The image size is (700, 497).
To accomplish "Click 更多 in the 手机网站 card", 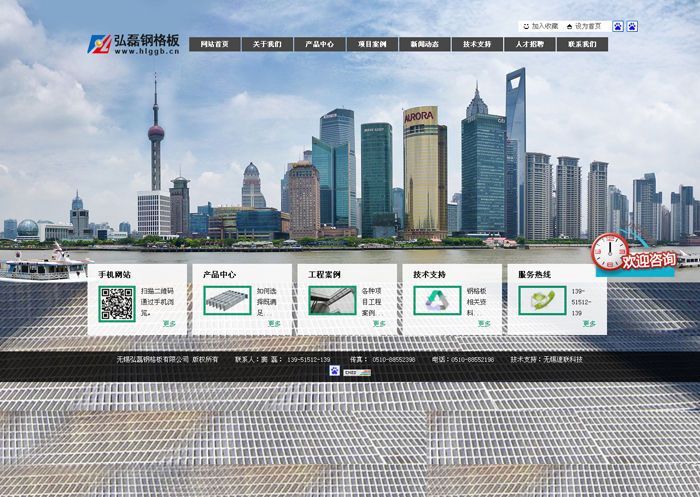I will coord(169,324).
